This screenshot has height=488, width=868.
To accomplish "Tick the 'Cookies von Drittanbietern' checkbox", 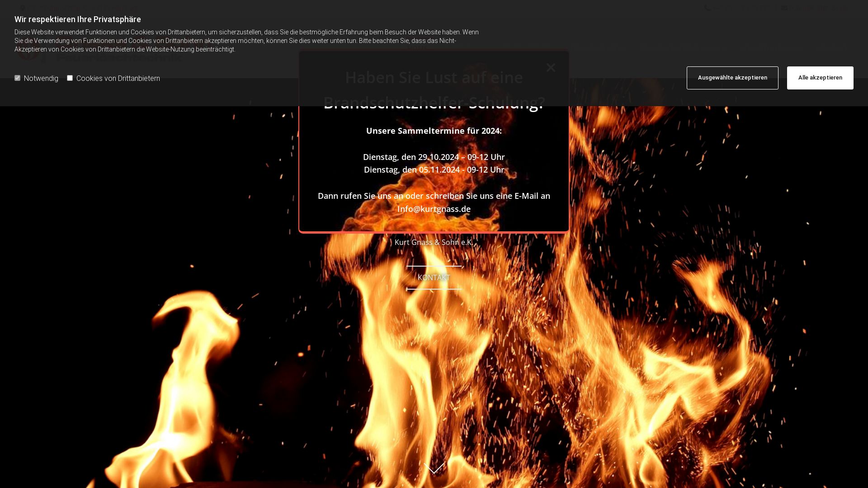I will [70, 78].
